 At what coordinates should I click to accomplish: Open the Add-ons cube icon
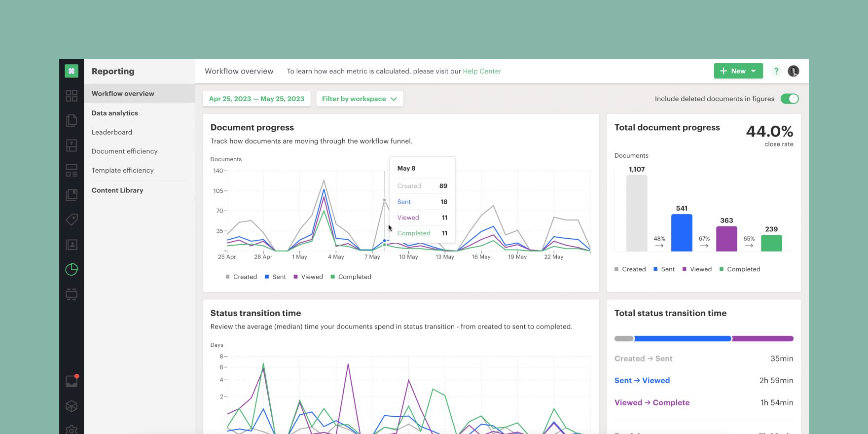tap(72, 406)
